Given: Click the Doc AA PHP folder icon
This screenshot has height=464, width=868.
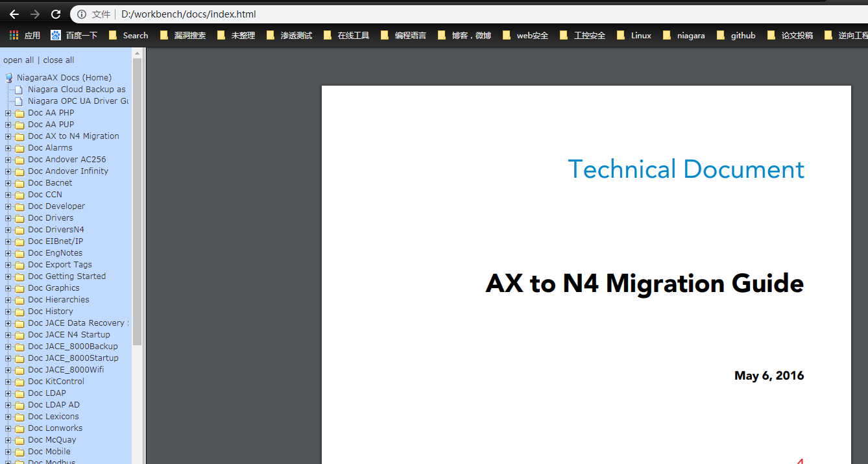Looking at the screenshot, I should coord(19,113).
